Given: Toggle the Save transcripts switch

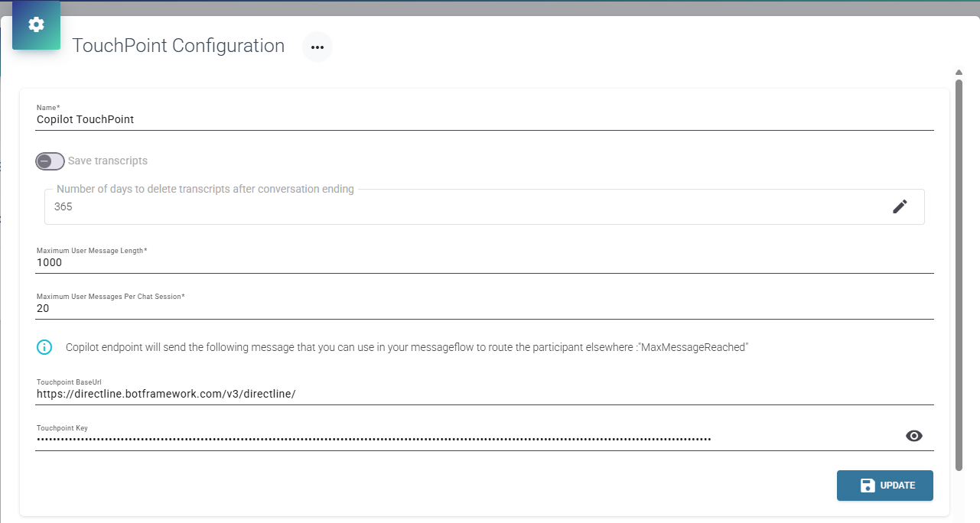Looking at the screenshot, I should (x=50, y=161).
